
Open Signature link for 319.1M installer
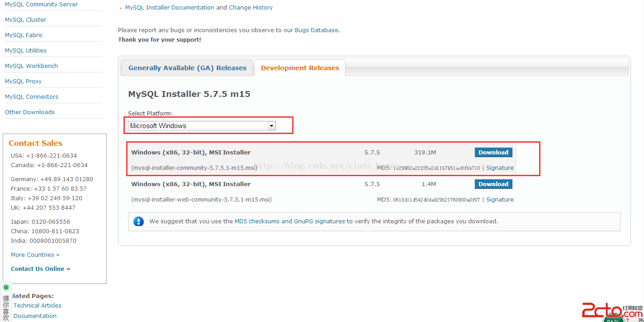500,168
